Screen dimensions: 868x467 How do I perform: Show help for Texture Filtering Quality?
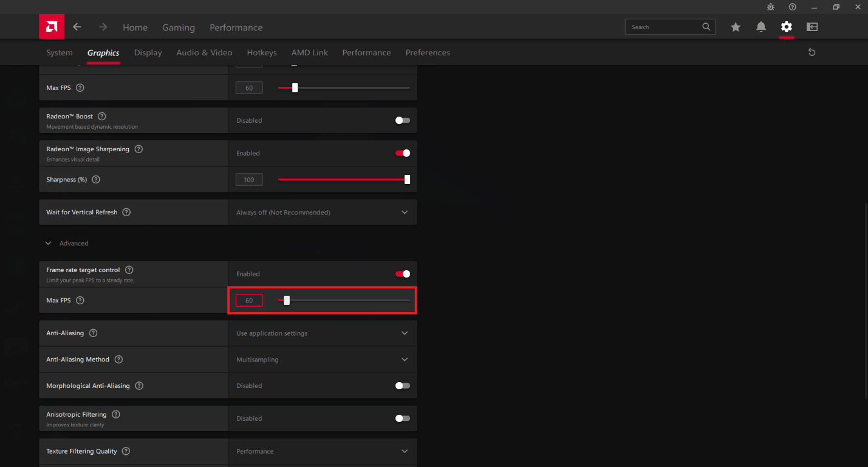pyautogui.click(x=126, y=451)
